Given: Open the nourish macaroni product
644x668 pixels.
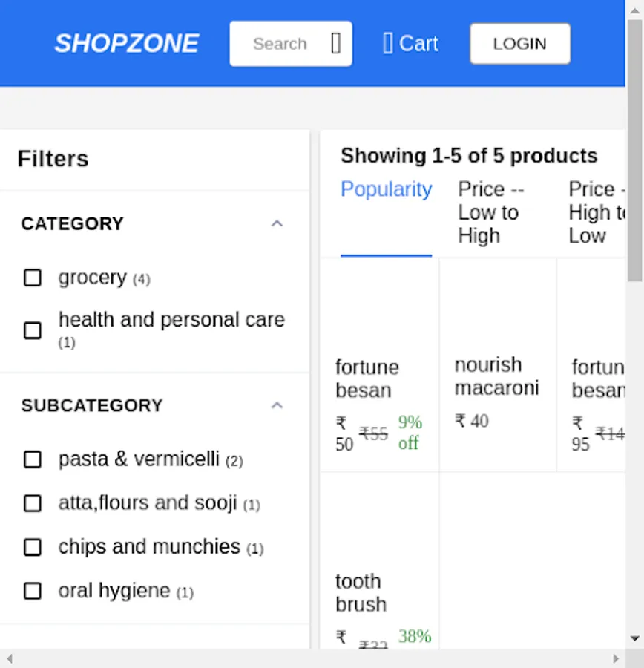Looking at the screenshot, I should coord(496,376).
